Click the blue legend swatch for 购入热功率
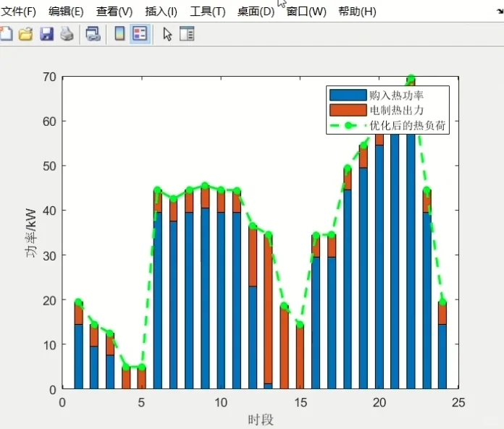Image resolution: width=504 pixels, height=429 pixels. (348, 95)
